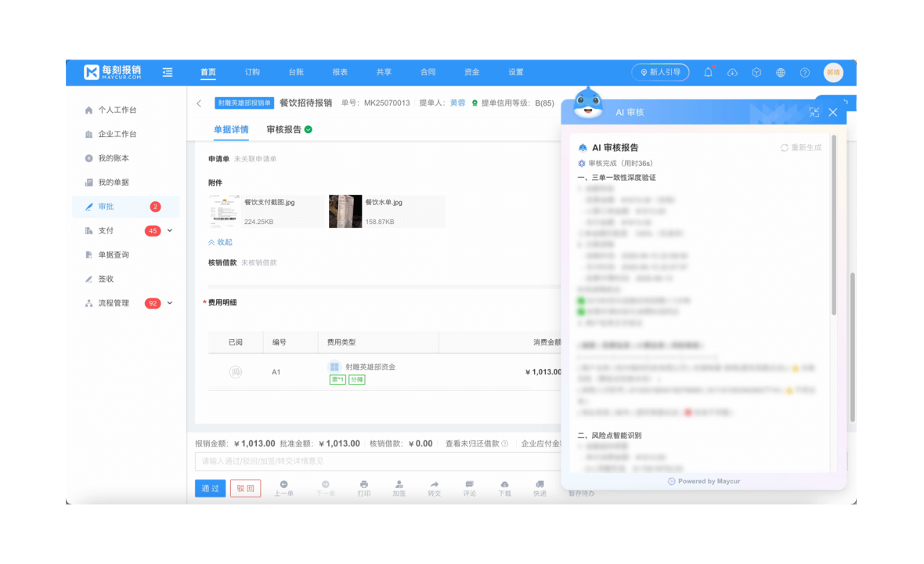Toggle the sidebar collapse hamburger icon
The width and height of the screenshot is (924, 564).
(x=168, y=72)
